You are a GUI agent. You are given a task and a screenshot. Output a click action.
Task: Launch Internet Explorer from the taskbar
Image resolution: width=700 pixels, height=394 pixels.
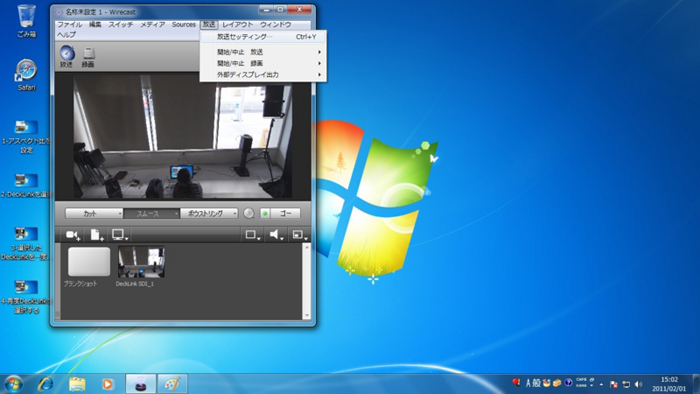click(x=46, y=384)
